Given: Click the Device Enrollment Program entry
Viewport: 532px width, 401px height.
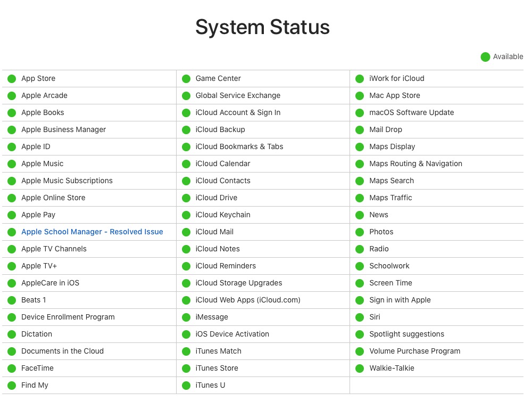Looking at the screenshot, I should click(x=68, y=317).
